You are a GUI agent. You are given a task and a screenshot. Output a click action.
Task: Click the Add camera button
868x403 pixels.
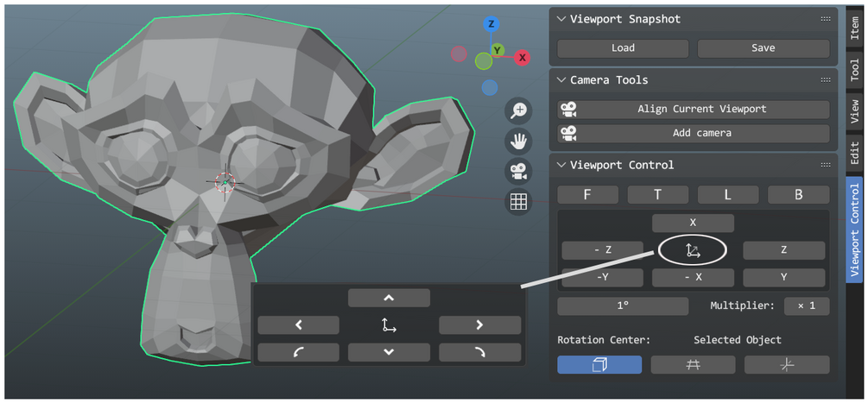(694, 133)
